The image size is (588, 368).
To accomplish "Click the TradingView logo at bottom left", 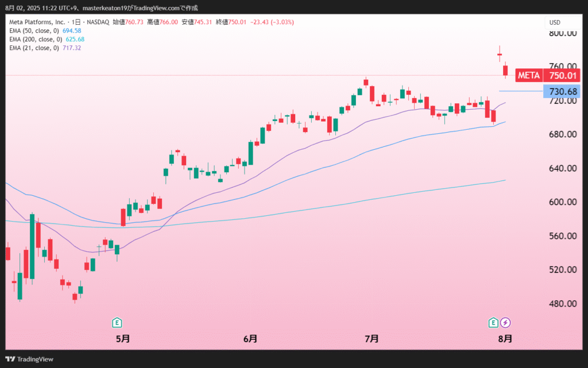I will click(29, 359).
